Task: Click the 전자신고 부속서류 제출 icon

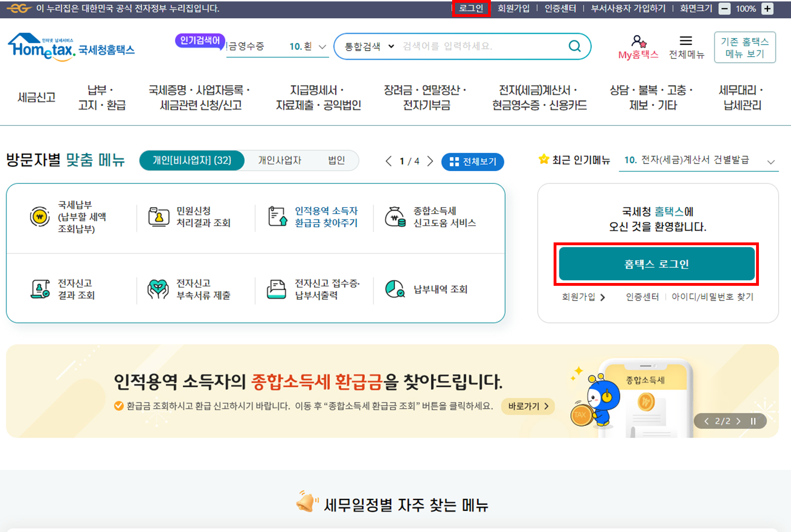Action: [158, 289]
